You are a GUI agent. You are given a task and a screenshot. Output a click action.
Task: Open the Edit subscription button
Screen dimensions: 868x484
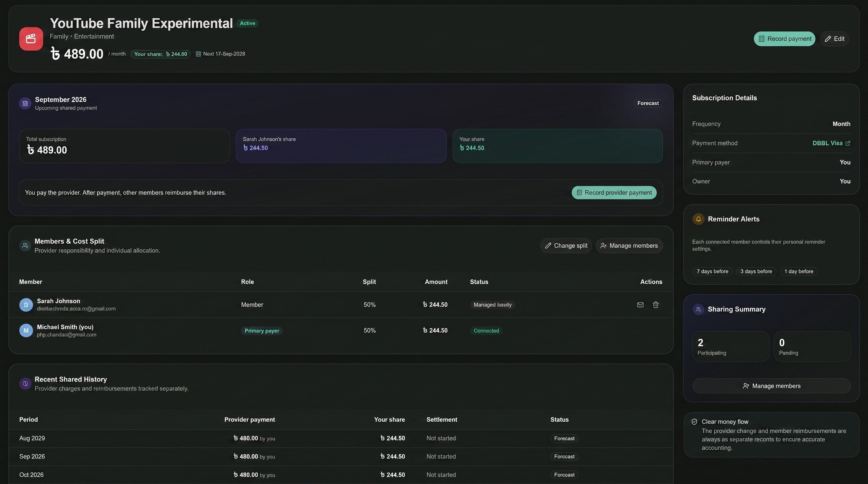click(x=834, y=39)
